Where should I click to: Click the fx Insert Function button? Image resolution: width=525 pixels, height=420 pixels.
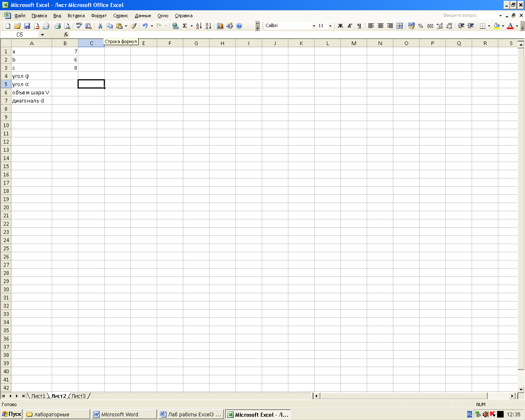66,35
